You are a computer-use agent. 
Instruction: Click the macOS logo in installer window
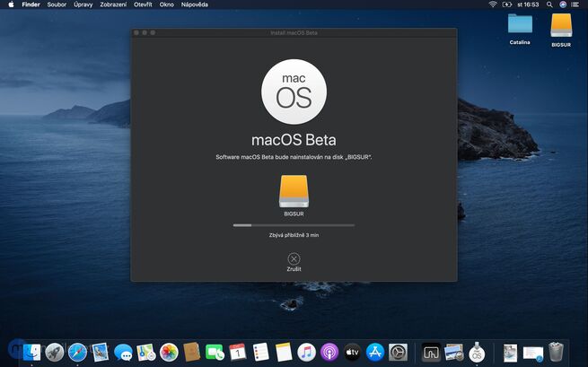pos(294,92)
